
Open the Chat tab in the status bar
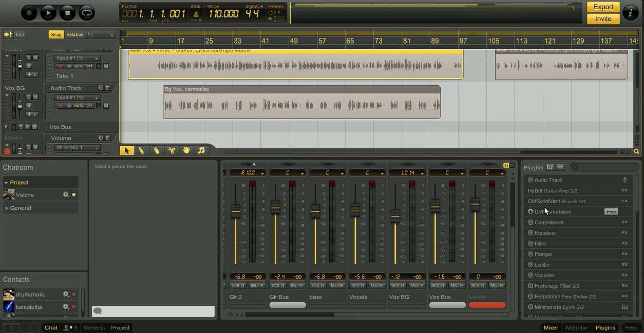(50, 327)
